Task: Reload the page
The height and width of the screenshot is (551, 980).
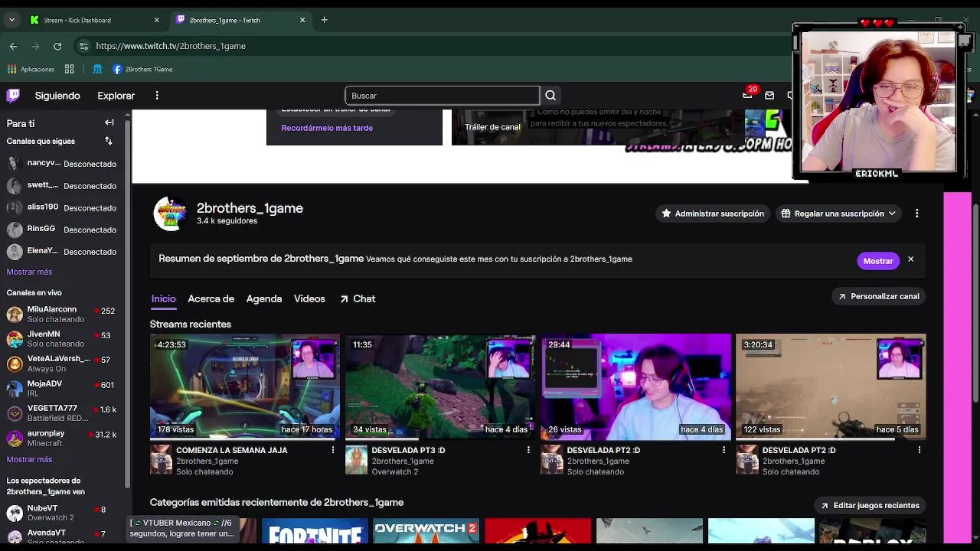Action: (57, 46)
